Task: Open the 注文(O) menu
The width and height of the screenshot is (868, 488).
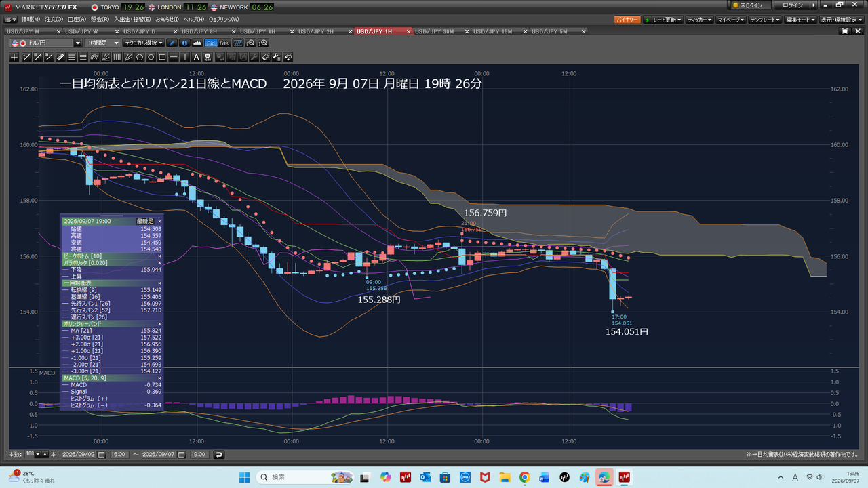Action: tap(54, 19)
